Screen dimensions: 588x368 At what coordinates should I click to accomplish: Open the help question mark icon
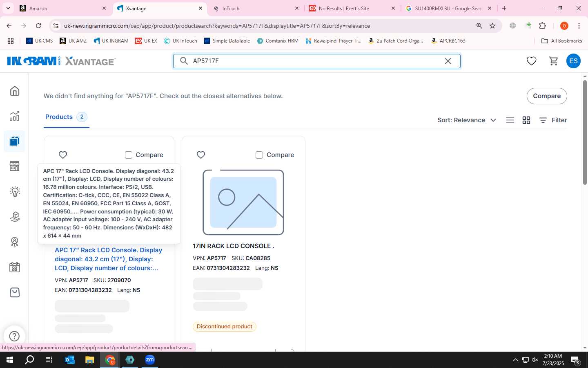tap(14, 336)
